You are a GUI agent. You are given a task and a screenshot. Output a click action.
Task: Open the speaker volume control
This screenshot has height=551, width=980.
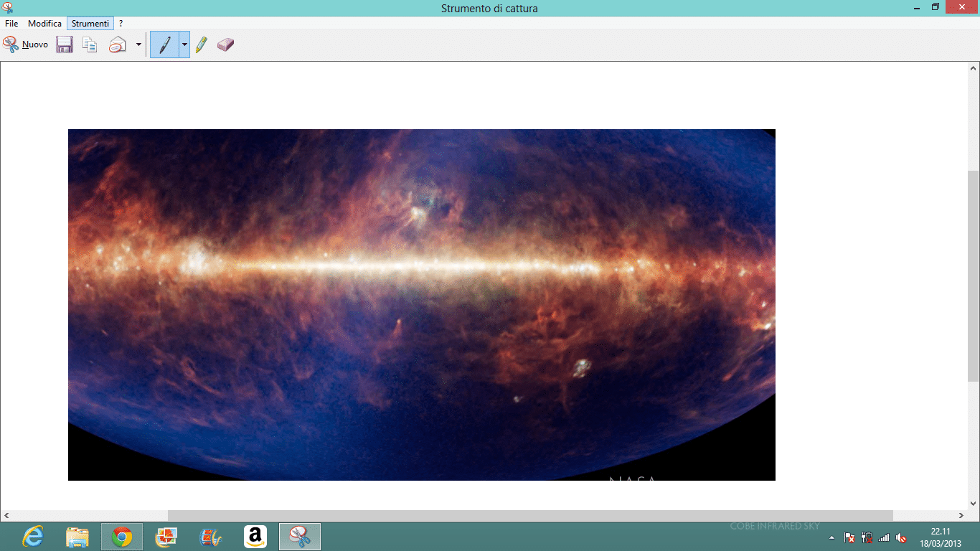point(901,536)
